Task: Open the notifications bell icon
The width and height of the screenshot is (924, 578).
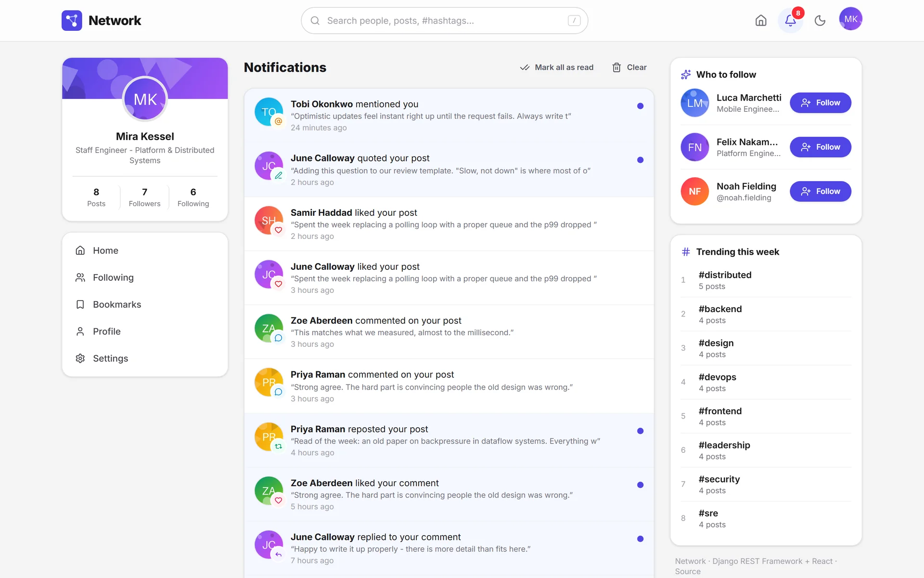Action: [x=790, y=20]
